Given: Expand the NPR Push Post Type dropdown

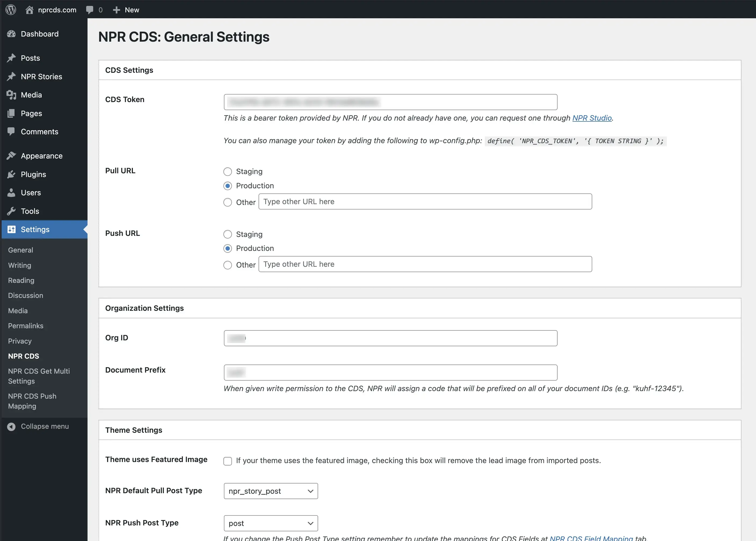Looking at the screenshot, I should [x=271, y=523].
